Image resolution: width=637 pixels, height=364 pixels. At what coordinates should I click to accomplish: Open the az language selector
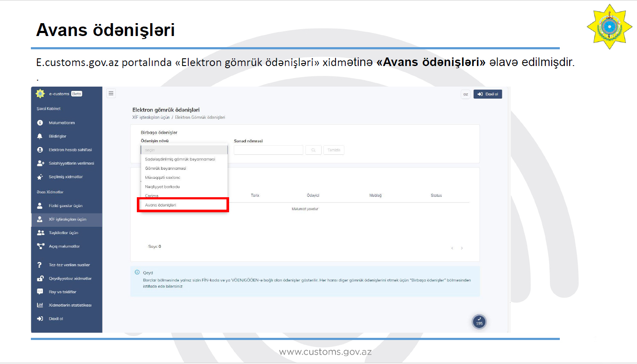tap(465, 94)
